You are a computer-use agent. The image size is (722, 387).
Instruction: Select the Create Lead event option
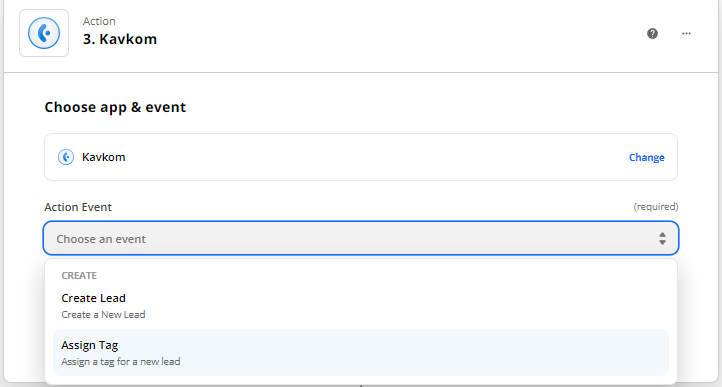[361, 306]
